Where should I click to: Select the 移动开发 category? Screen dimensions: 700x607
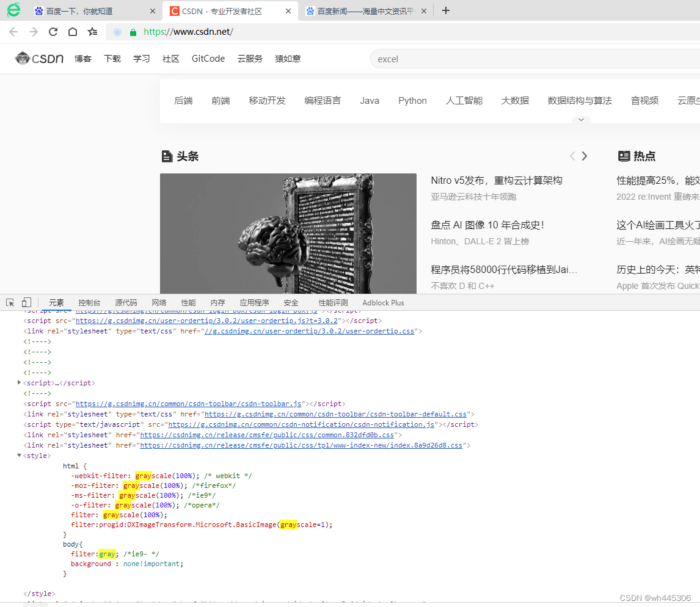pos(268,101)
